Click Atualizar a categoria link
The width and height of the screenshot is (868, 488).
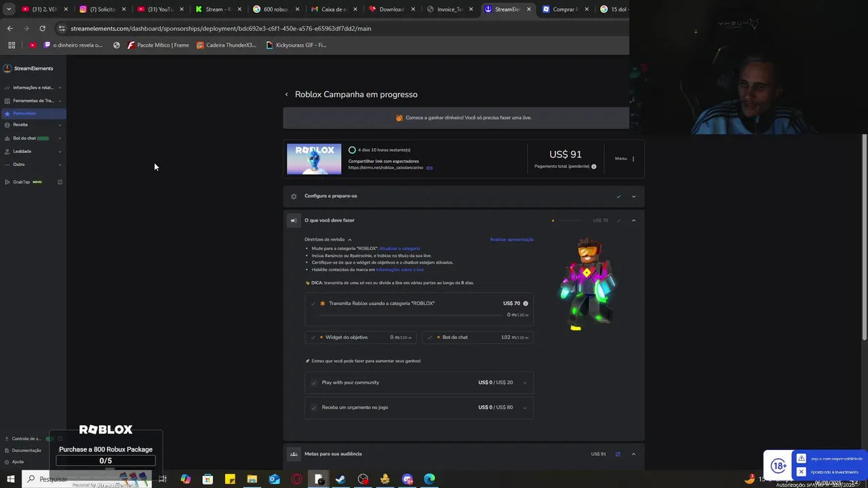click(x=399, y=249)
